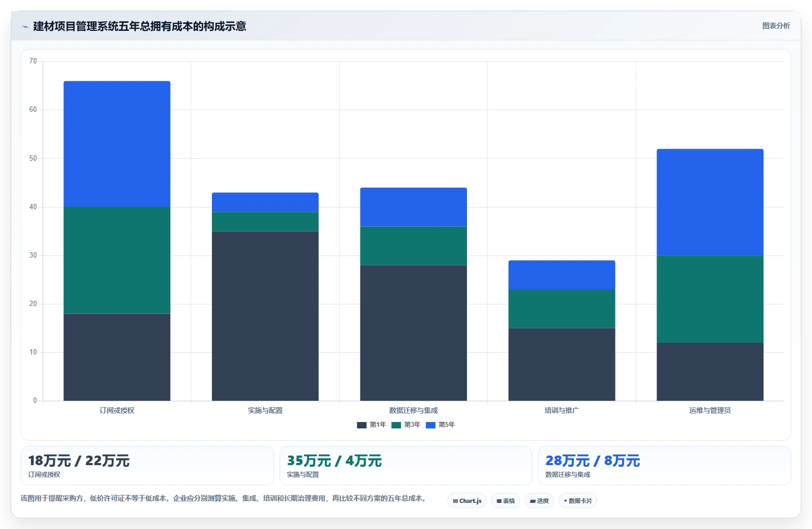Toggle the 第1年 legend item
Viewport: 812px width, 529px height.
(x=372, y=425)
